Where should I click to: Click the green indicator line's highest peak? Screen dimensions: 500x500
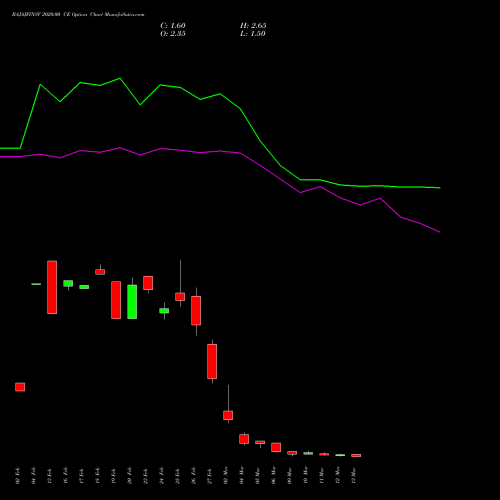(120, 79)
